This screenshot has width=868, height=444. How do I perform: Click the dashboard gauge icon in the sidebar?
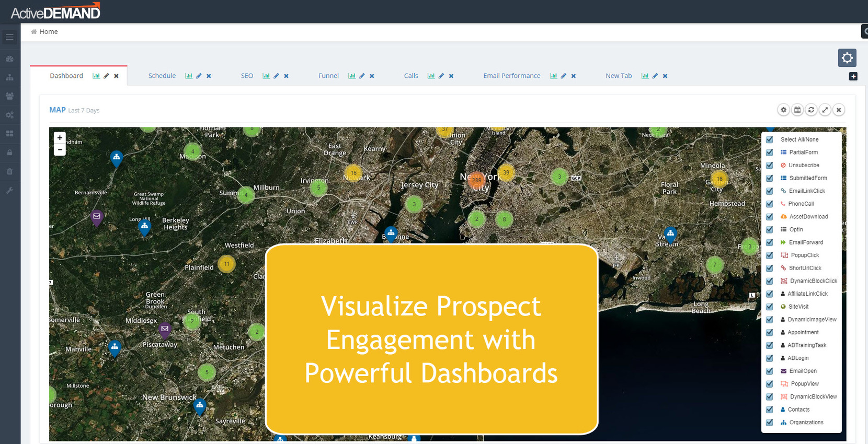9,59
